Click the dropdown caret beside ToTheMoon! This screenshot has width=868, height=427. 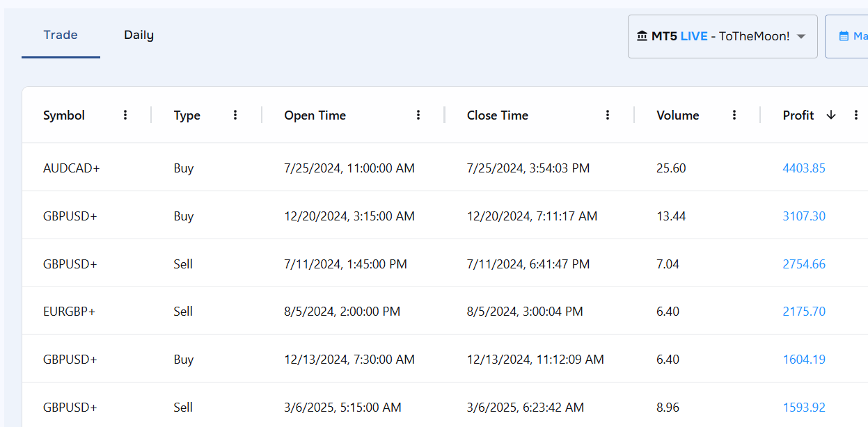801,37
